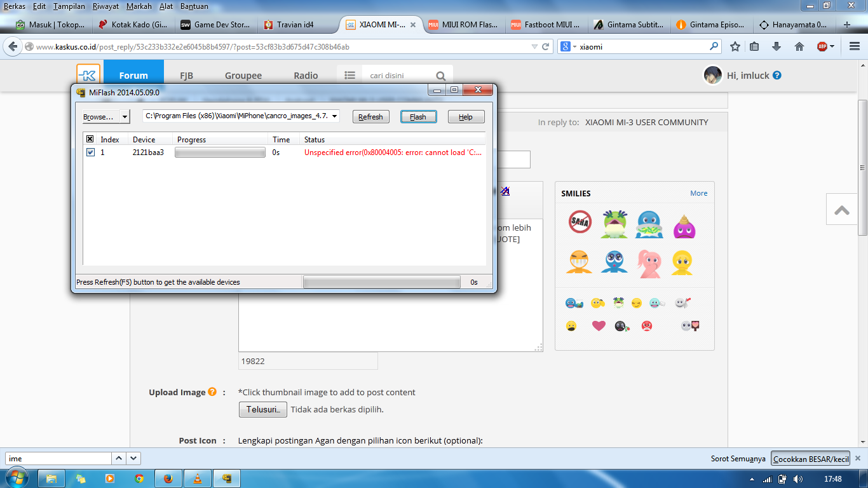868x488 pixels.
Task: Click the Kaskus search magnifier icon
Action: point(441,76)
